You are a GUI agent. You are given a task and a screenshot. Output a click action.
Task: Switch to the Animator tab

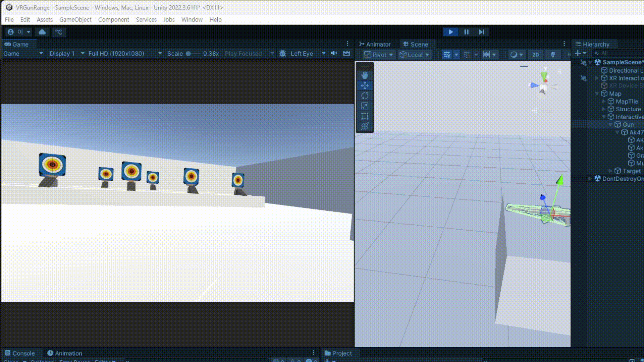pos(375,44)
